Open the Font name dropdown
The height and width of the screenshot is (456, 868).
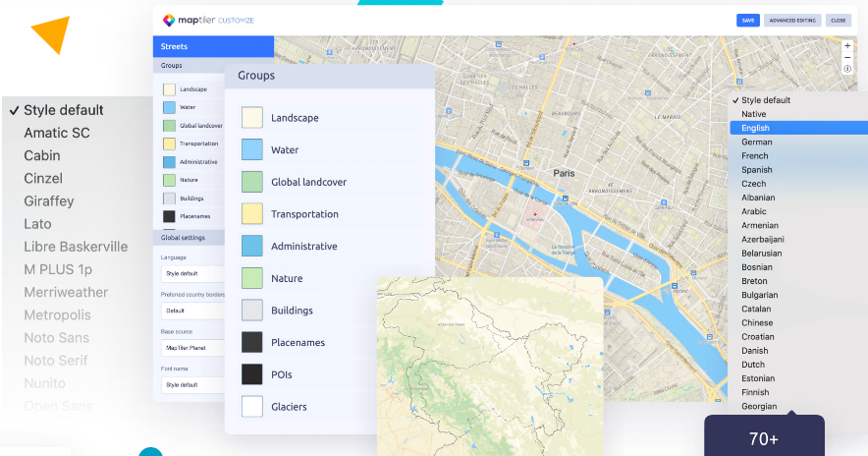coord(192,385)
